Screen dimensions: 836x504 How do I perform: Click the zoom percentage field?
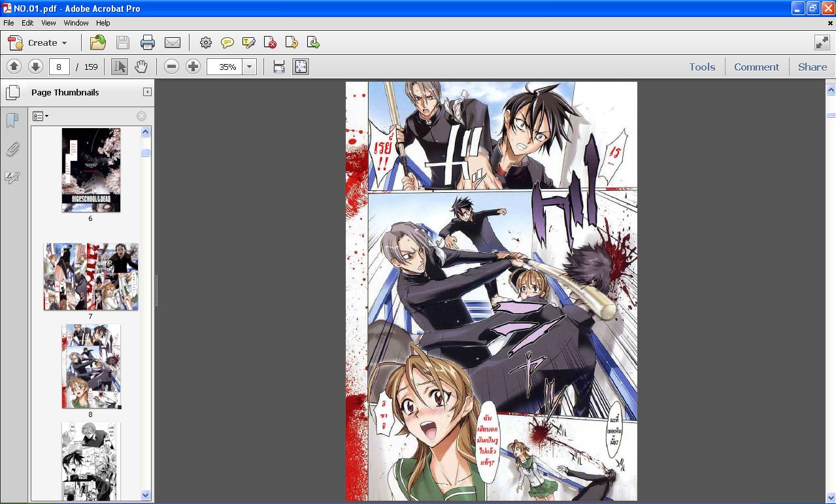click(x=224, y=67)
